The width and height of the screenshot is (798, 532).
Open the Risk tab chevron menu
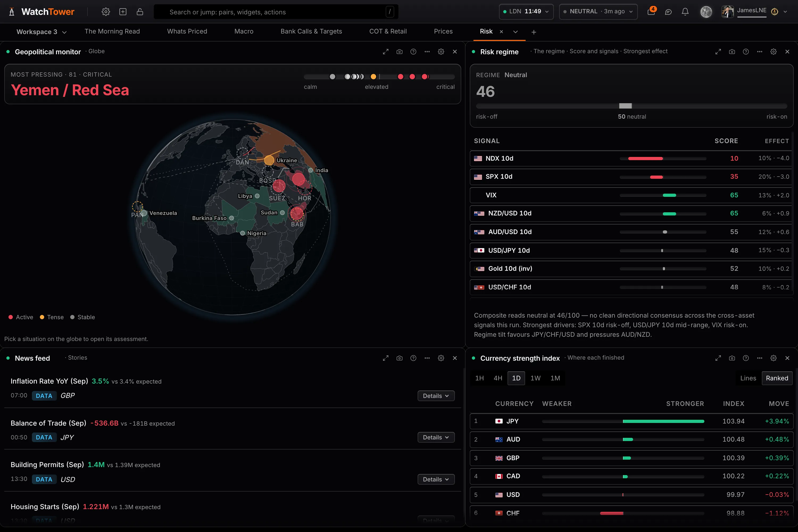pyautogui.click(x=516, y=32)
